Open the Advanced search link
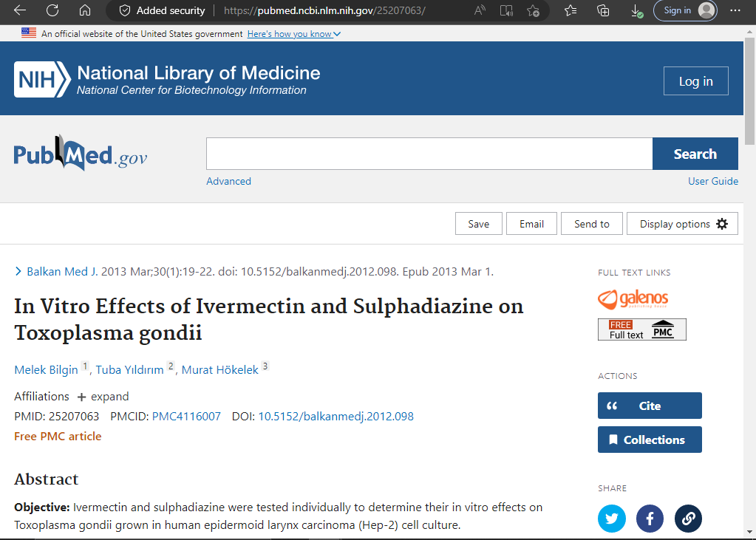The width and height of the screenshot is (756, 540). (x=228, y=181)
